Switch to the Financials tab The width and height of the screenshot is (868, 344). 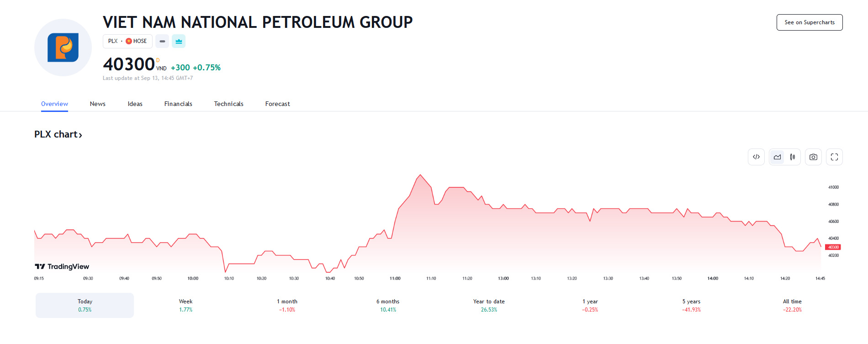click(178, 104)
